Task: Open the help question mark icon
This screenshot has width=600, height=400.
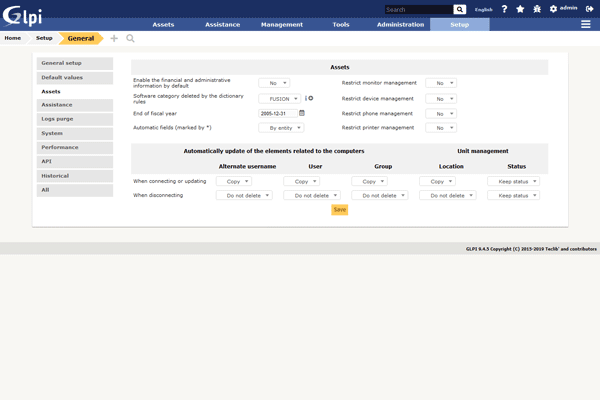Action: [x=504, y=9]
